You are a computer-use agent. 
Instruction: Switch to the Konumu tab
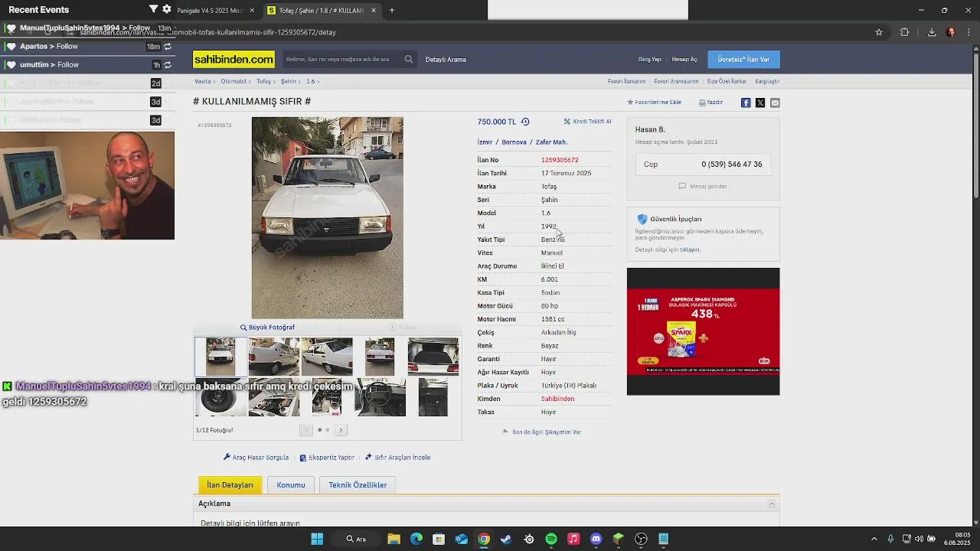(291, 485)
